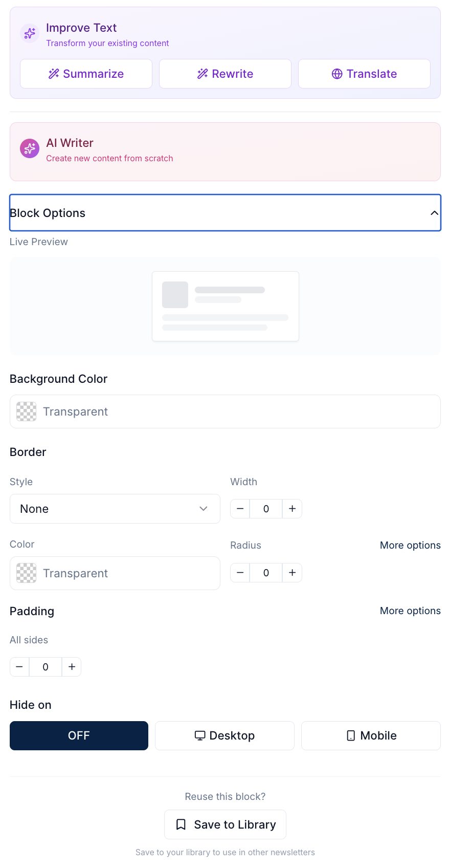The height and width of the screenshot is (868, 449).
Task: Open the AI Writer panel
Action: click(225, 151)
